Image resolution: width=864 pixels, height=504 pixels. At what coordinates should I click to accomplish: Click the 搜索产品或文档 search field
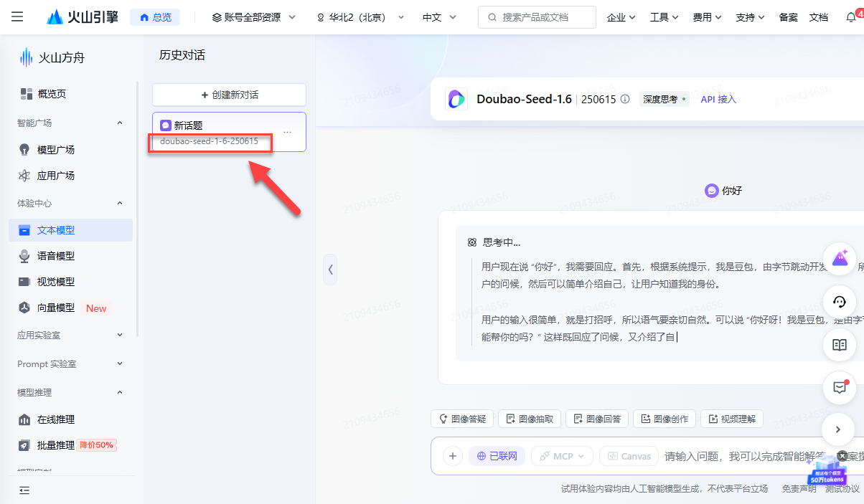pos(537,17)
